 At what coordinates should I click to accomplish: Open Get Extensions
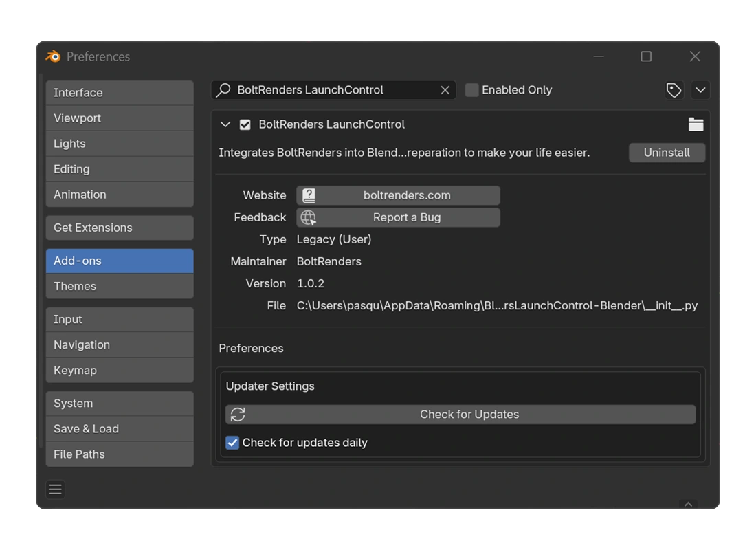coord(120,228)
